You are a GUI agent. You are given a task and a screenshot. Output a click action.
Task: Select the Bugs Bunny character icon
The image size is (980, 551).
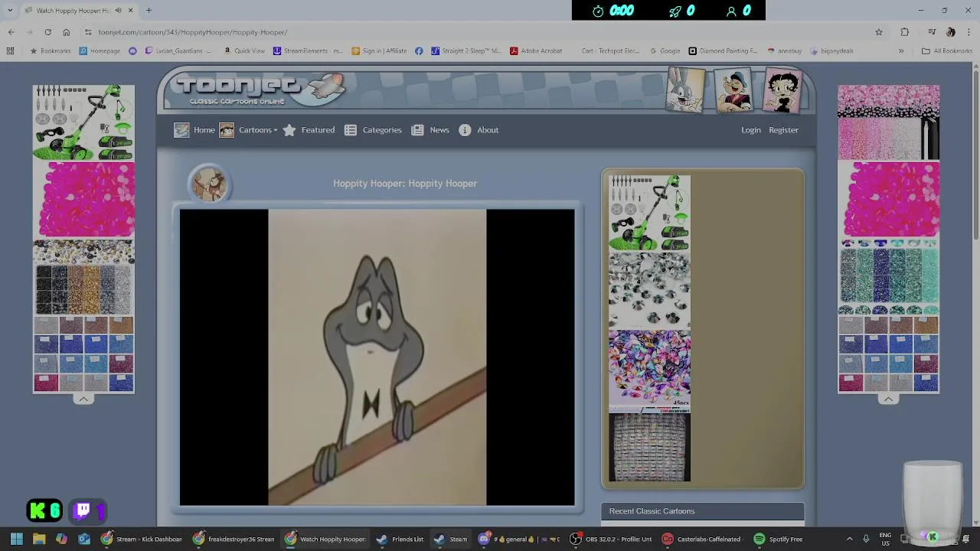point(685,90)
